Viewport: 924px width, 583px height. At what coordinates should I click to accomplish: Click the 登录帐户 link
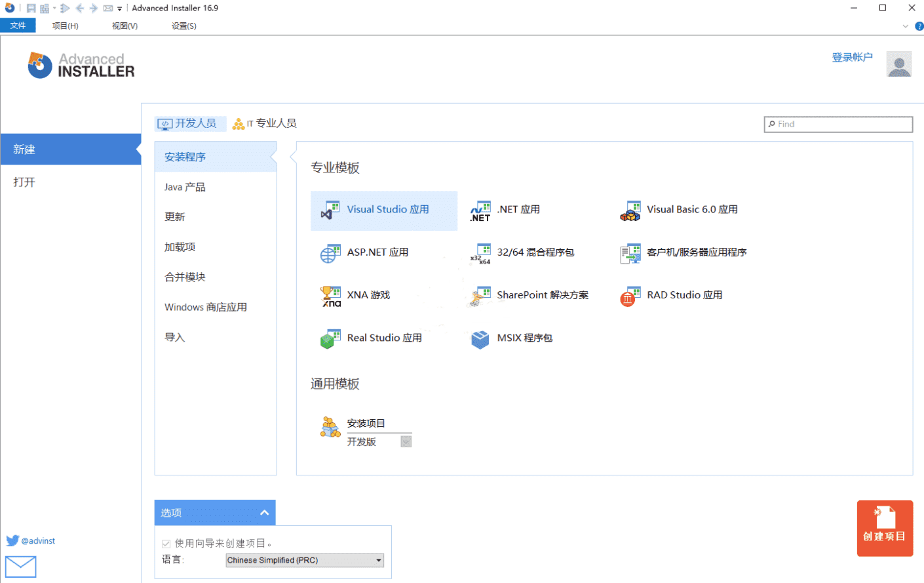pos(853,57)
